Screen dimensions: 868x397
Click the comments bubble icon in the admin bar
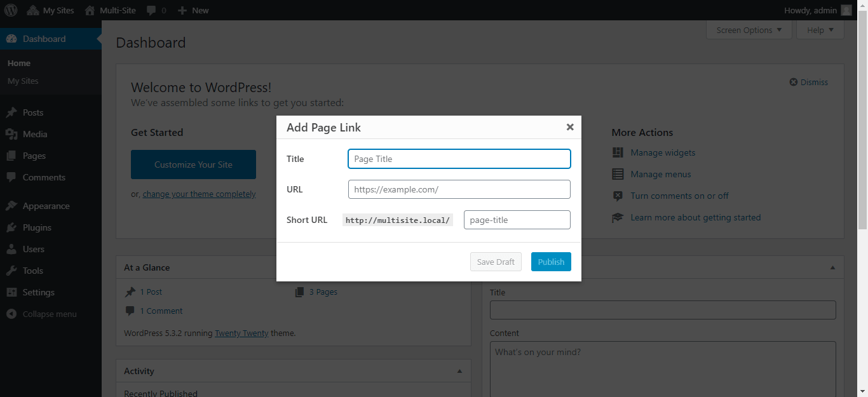click(151, 11)
